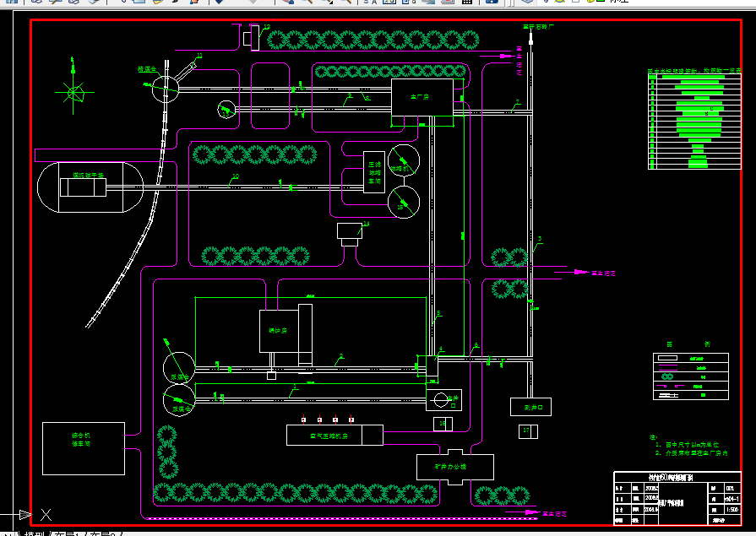
Task: Select the 1:500 scale cell in the title block
Action: pyautogui.click(x=732, y=510)
